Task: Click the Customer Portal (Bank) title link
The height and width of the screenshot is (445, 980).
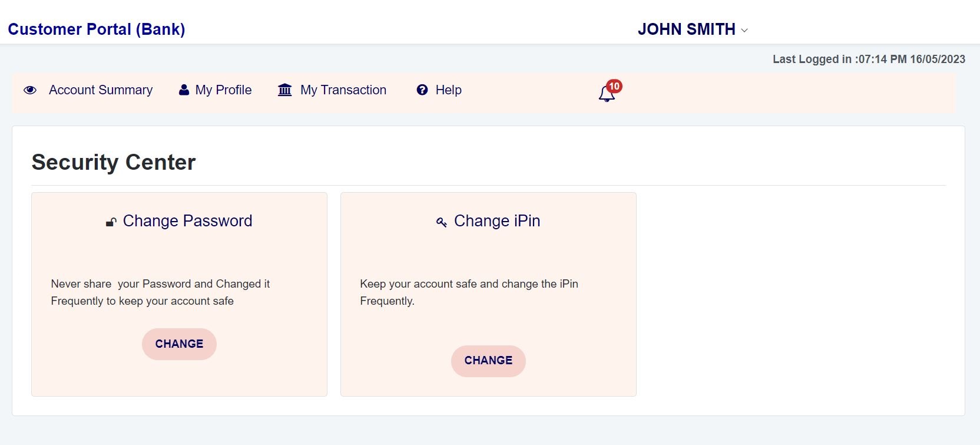Action: coord(97,29)
